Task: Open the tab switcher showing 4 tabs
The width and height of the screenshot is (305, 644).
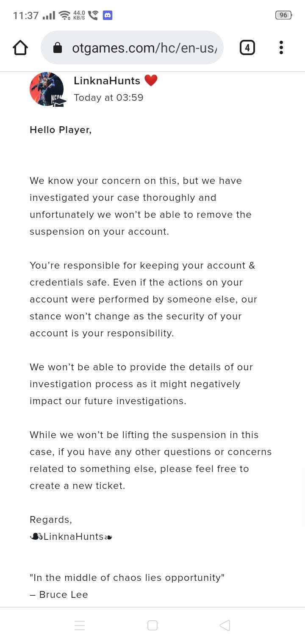Action: (x=247, y=47)
